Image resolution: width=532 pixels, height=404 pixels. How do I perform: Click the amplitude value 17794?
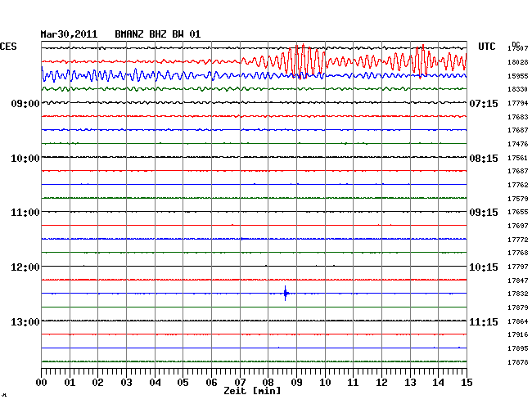[x=518, y=103]
